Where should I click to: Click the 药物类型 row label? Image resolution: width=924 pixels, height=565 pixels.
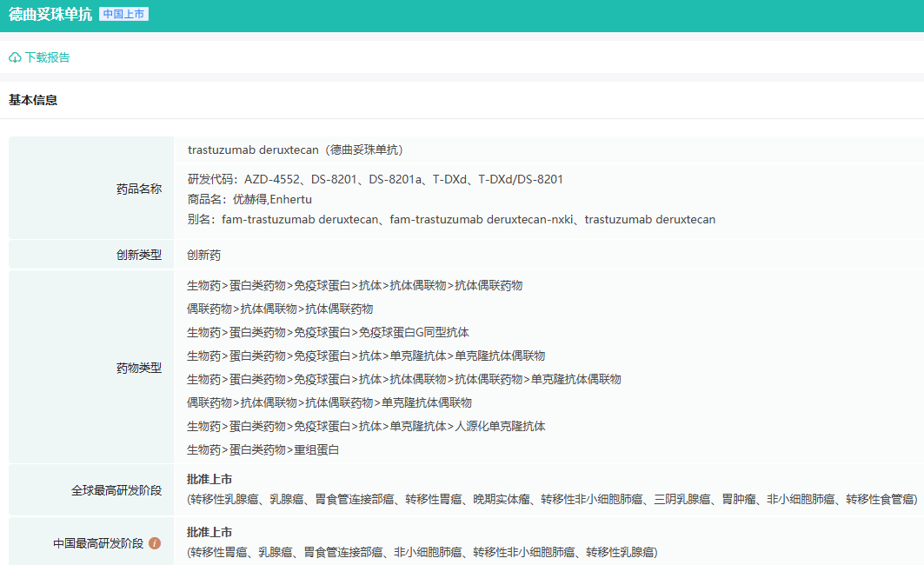[x=139, y=368]
